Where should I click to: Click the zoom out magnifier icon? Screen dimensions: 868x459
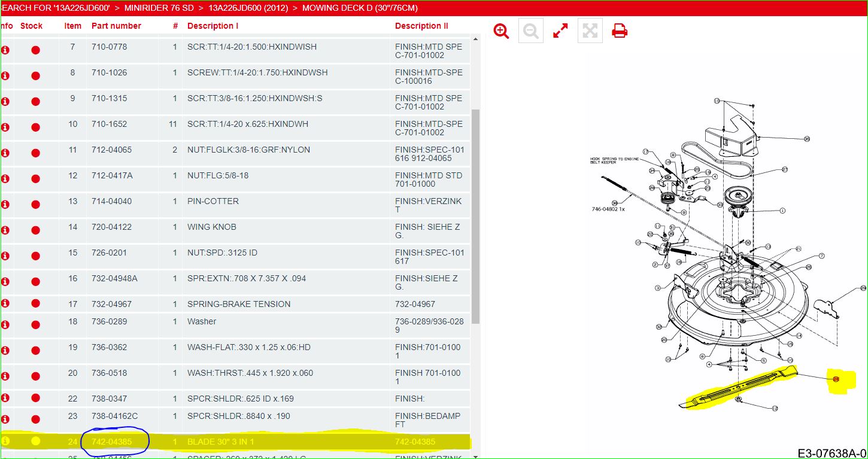coord(530,31)
